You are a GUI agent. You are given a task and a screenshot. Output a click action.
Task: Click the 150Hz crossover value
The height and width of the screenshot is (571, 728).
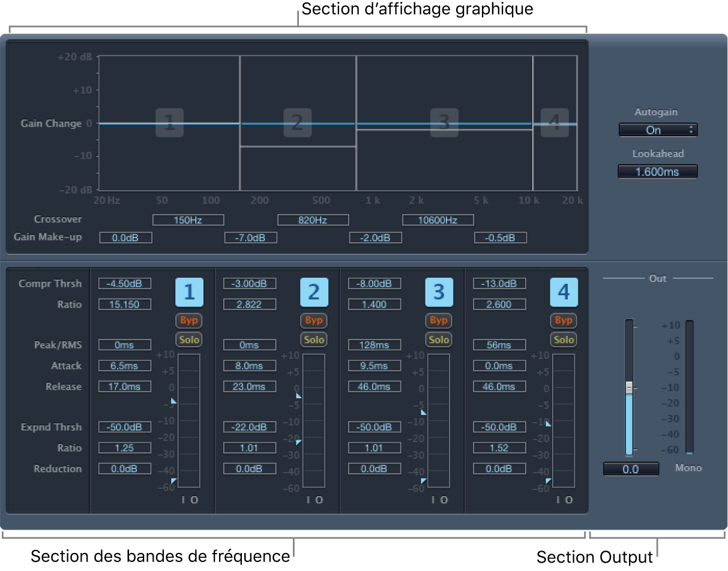pos(188,220)
